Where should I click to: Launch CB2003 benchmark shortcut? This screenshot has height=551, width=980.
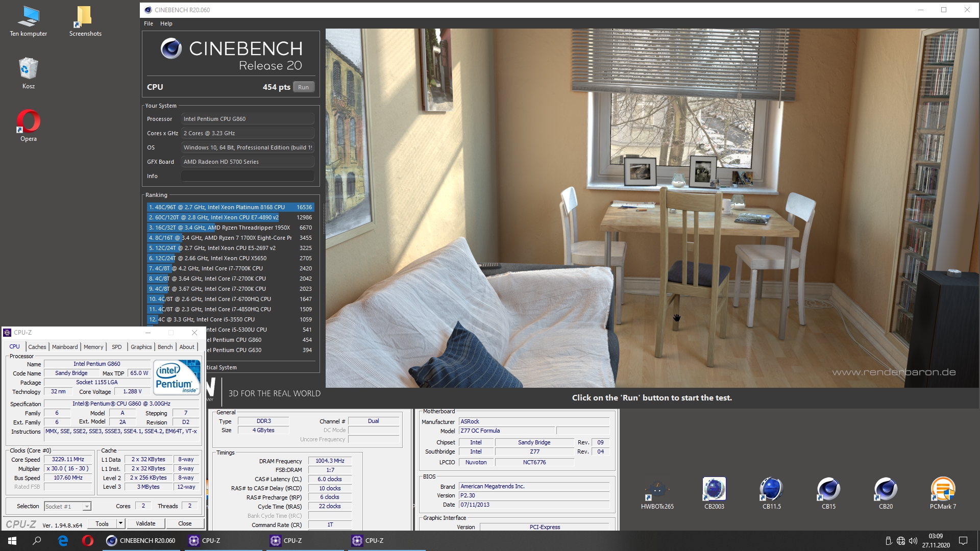click(x=714, y=493)
